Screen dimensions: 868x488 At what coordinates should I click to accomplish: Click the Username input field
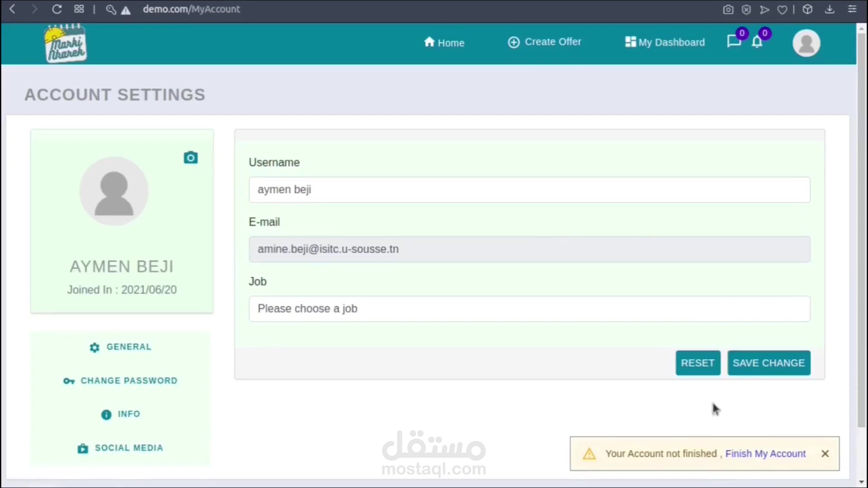coord(529,190)
